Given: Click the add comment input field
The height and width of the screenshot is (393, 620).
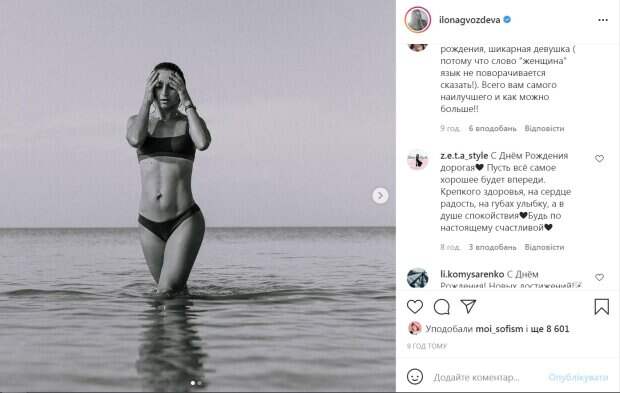Looking at the screenshot, I should point(488,378).
